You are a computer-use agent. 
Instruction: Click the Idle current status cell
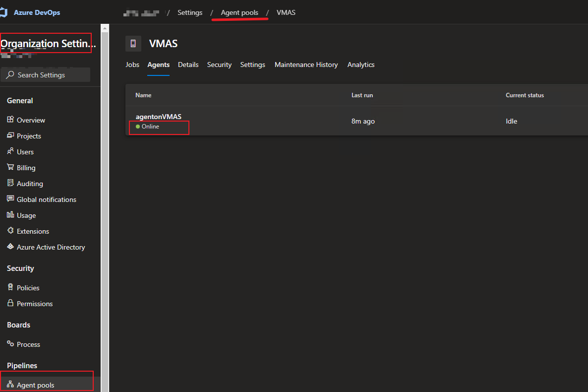(511, 121)
